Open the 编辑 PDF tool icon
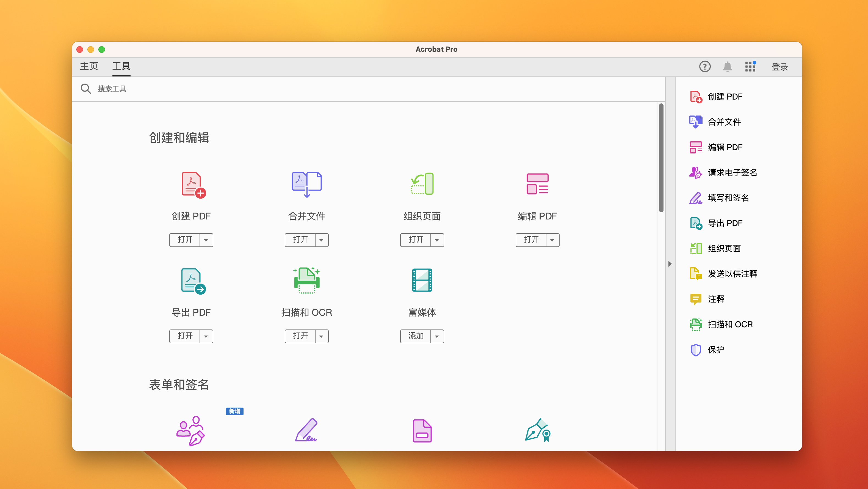 coord(537,184)
